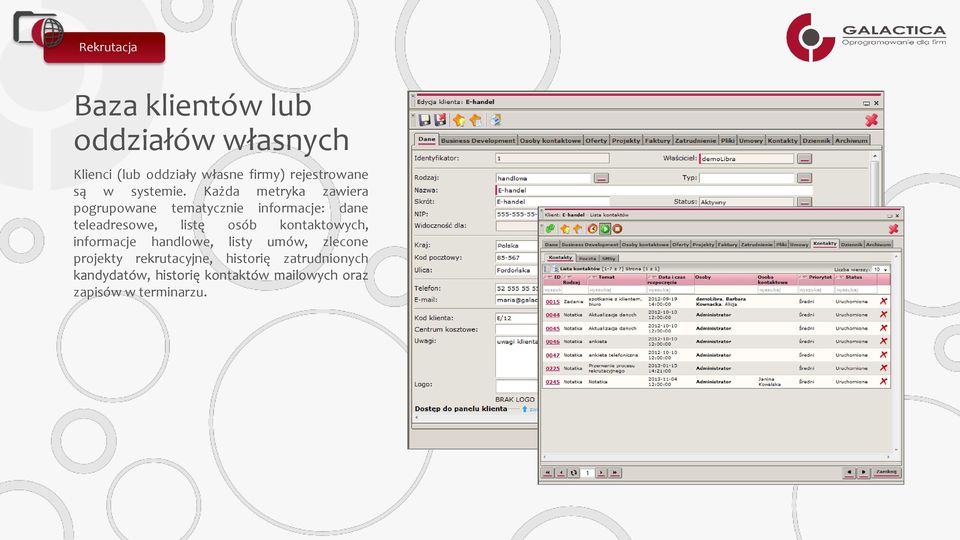Select the Poczta sub-tab in contact list

click(x=587, y=258)
